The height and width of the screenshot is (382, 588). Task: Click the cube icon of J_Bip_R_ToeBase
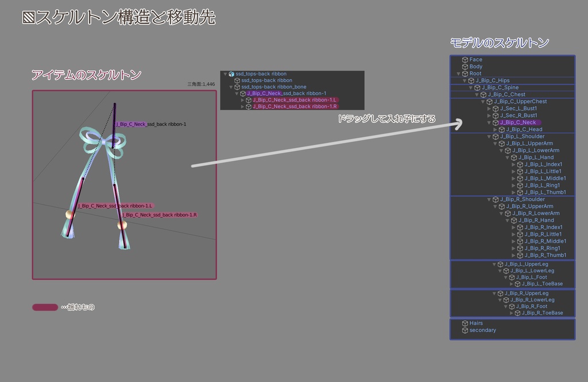click(x=517, y=313)
